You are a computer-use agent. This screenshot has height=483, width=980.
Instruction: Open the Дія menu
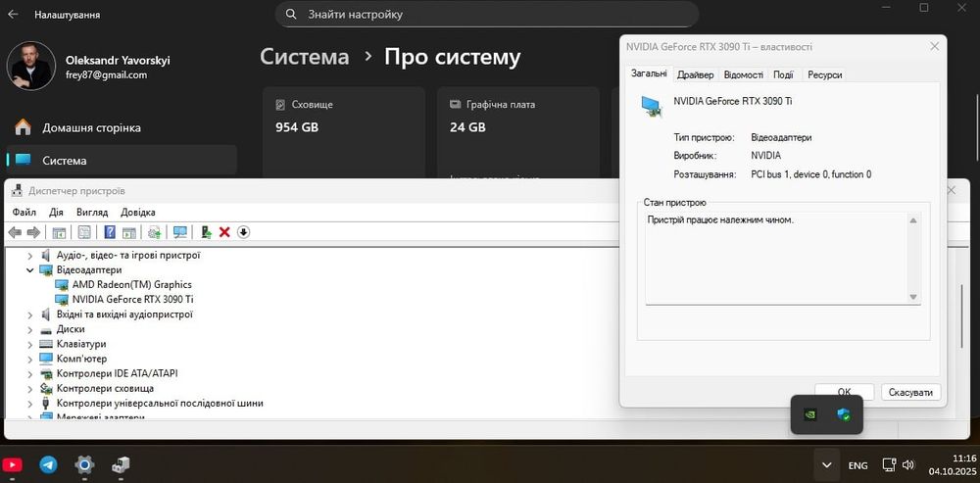coord(56,212)
